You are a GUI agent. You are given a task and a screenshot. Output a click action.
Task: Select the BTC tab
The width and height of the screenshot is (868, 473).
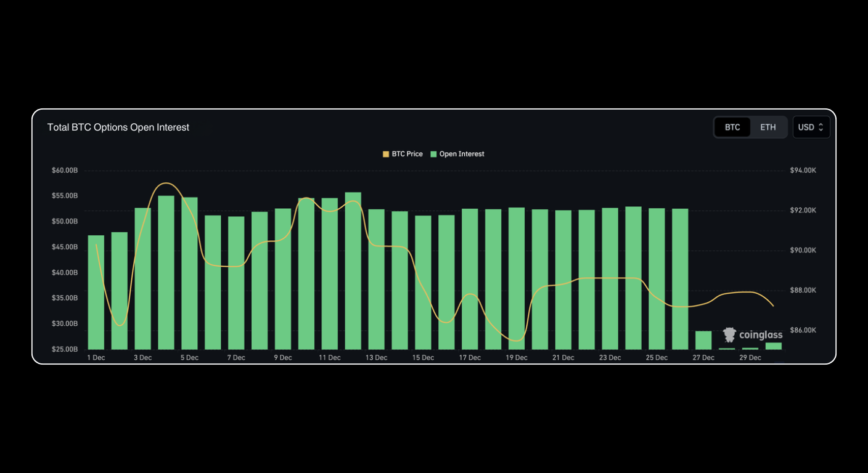(x=732, y=127)
